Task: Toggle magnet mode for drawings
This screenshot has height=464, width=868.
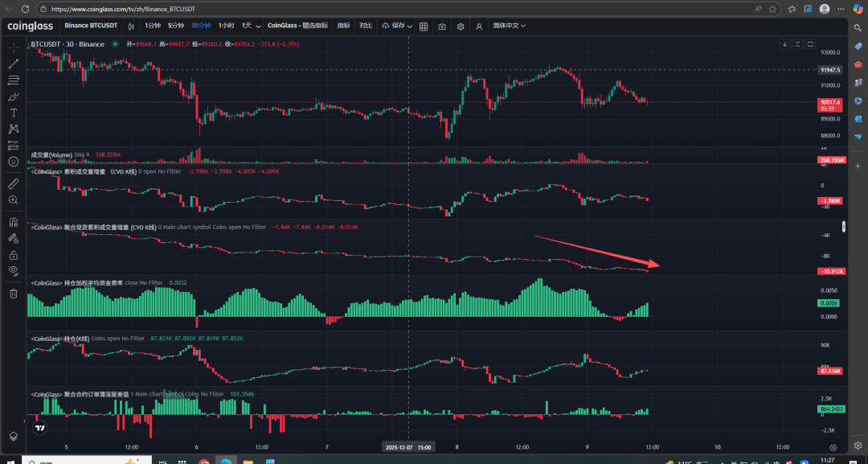Action: coord(14,222)
